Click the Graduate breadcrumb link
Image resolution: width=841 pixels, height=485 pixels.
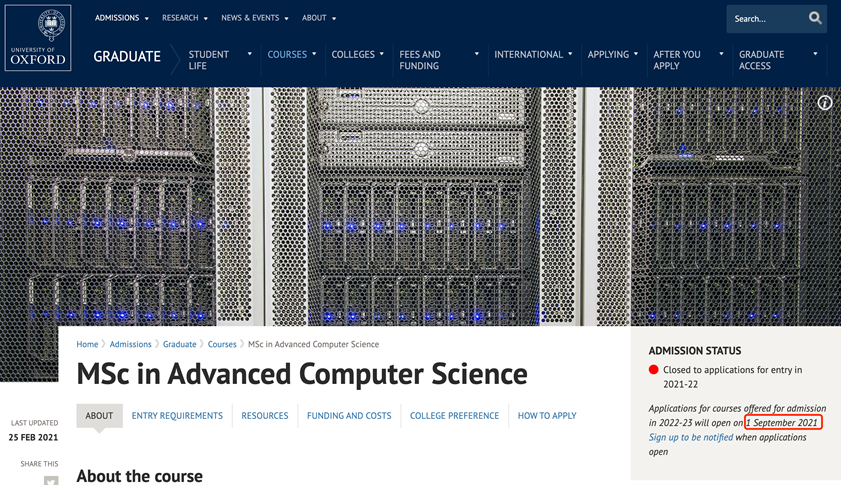coord(180,344)
